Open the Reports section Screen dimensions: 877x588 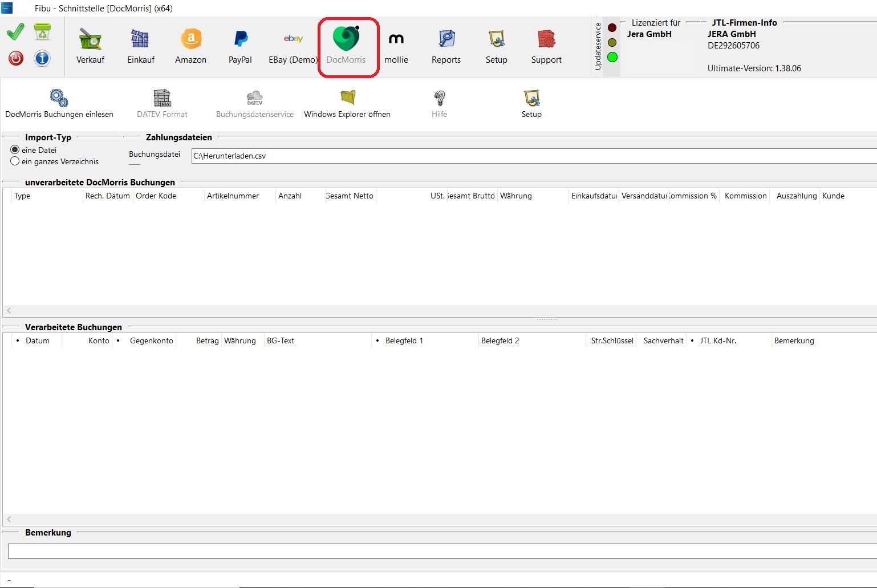pos(446,46)
